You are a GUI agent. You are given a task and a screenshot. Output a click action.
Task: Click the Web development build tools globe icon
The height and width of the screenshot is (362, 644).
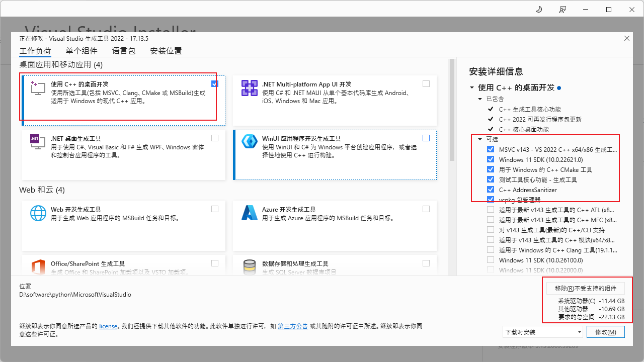tap(38, 213)
